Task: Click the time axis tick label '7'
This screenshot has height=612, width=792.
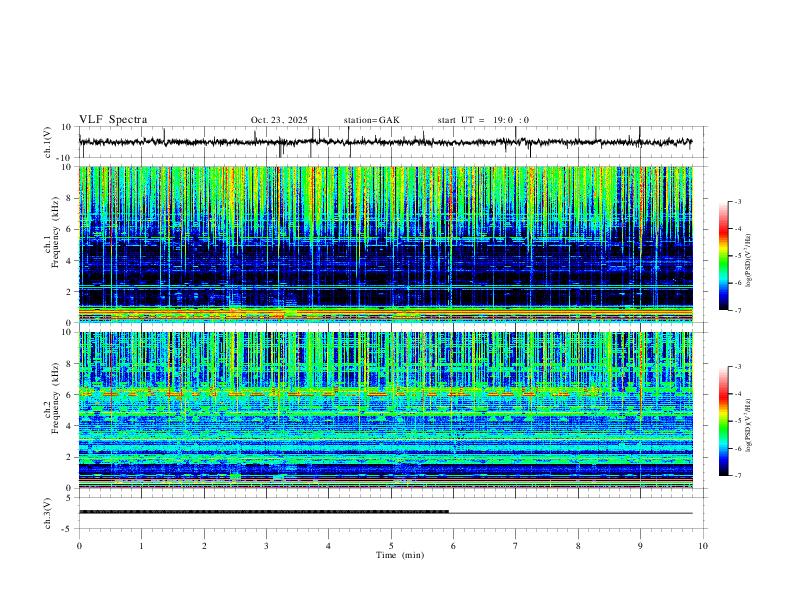Action: click(x=516, y=546)
